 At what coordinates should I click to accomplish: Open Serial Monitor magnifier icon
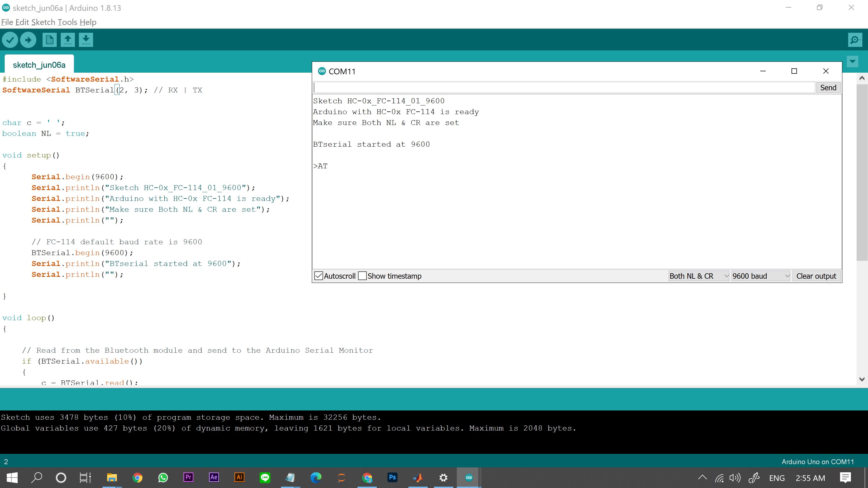pyautogui.click(x=855, y=40)
